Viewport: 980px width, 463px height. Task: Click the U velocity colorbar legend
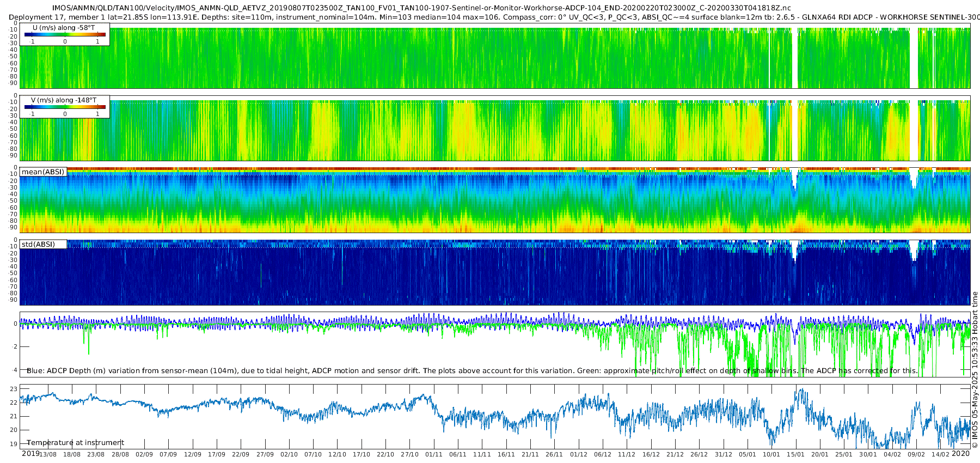(x=65, y=34)
